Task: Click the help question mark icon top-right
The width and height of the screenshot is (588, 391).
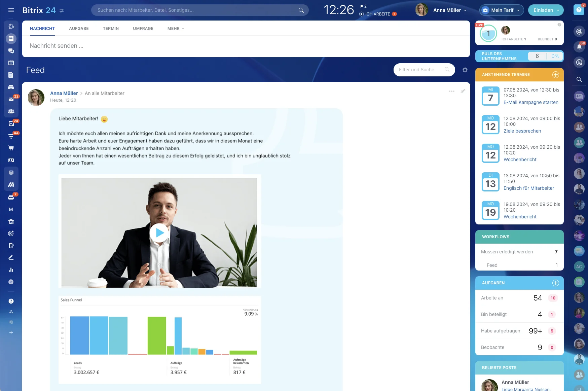Action: pos(579,10)
